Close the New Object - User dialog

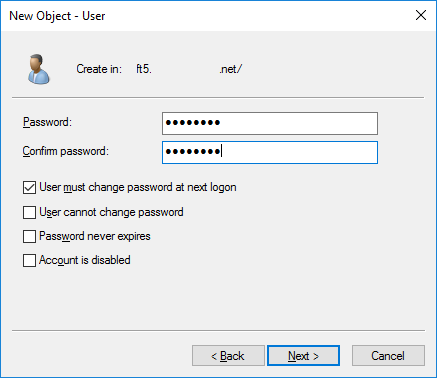coord(421,15)
